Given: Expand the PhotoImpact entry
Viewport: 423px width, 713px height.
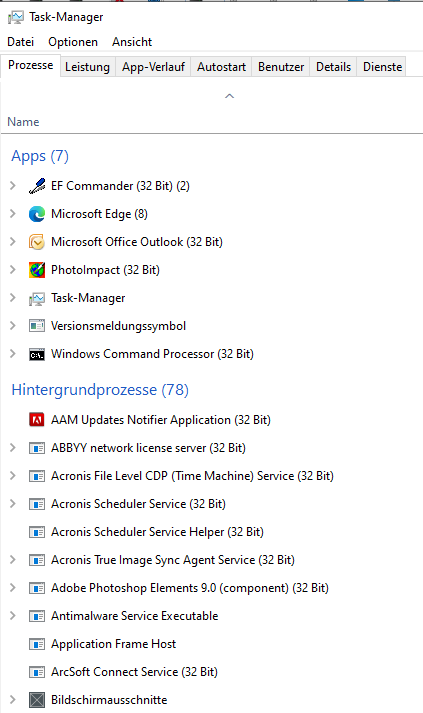Looking at the screenshot, I should tap(13, 270).
